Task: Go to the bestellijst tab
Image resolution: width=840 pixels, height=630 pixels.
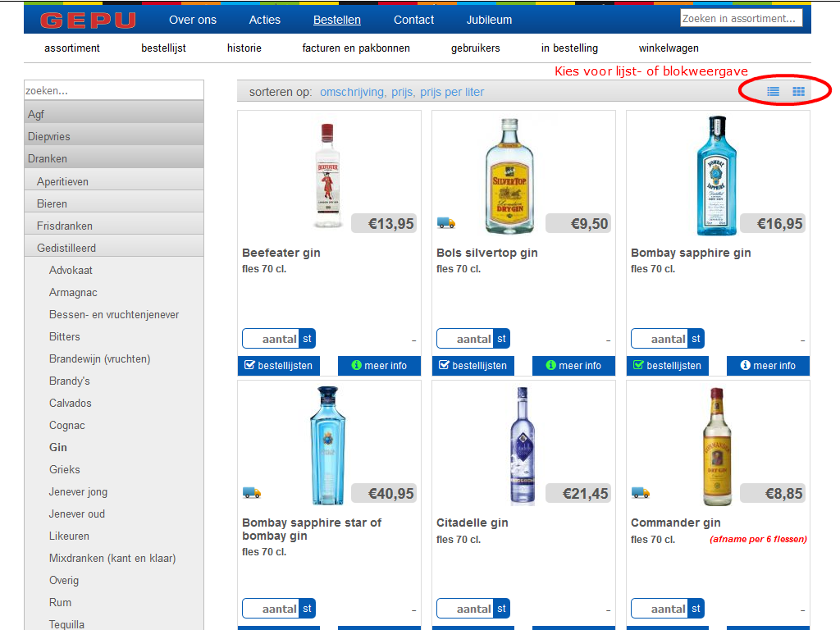Action: point(163,48)
